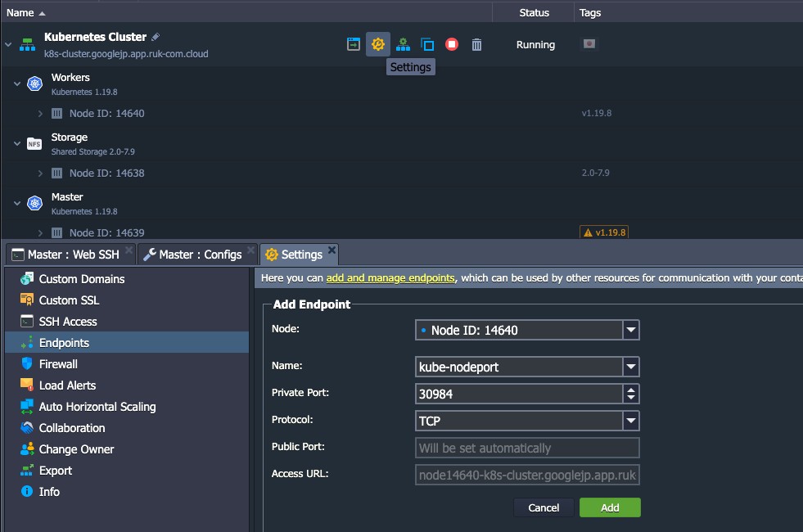Close the Master : Configs tab
This screenshot has height=532, width=803.
(250, 250)
